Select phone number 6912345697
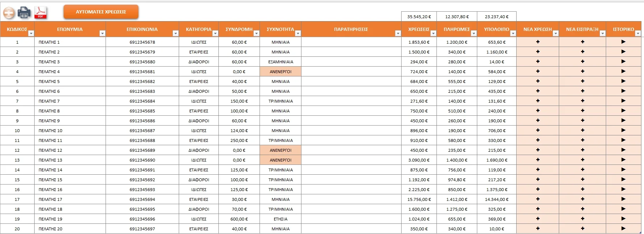The image size is (644, 234). (142, 229)
